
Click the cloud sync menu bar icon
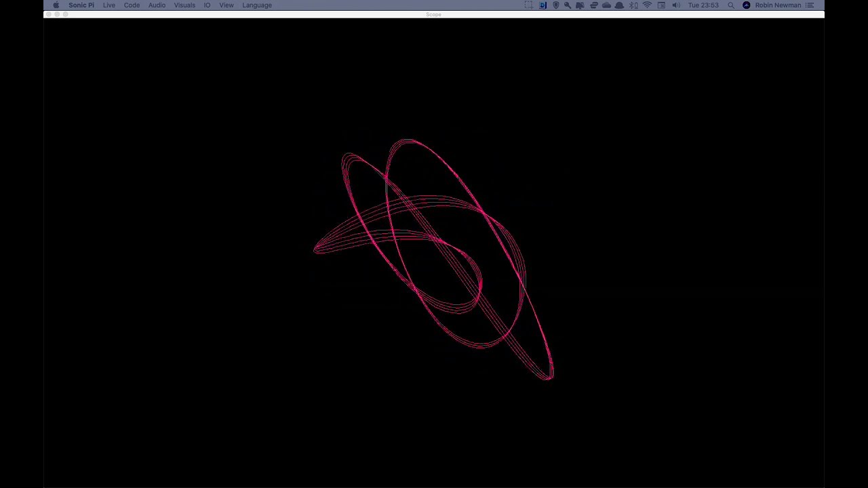coord(606,5)
